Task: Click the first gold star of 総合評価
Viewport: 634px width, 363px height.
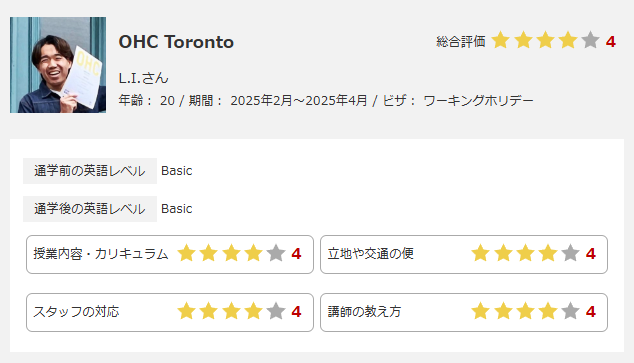Action: point(501,40)
